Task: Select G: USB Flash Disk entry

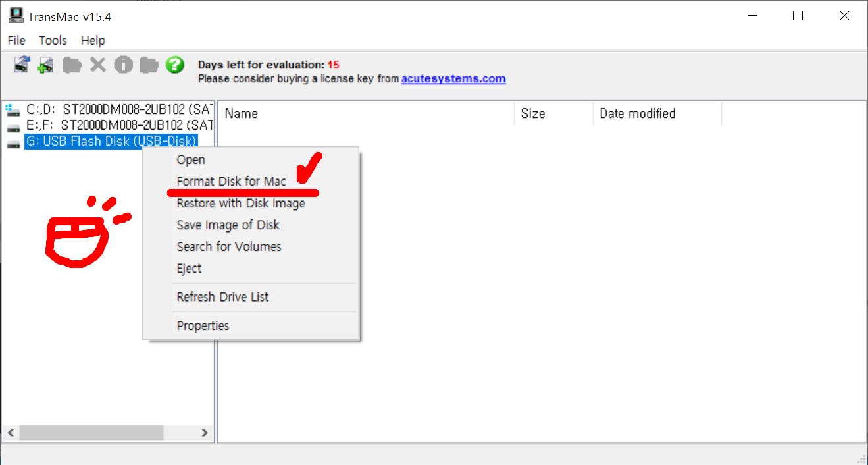Action: pyautogui.click(x=111, y=141)
